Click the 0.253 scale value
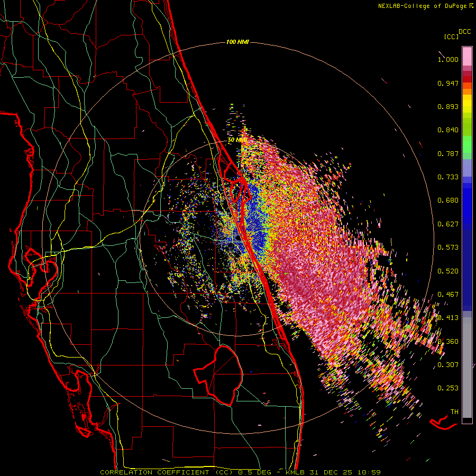 pos(448,388)
